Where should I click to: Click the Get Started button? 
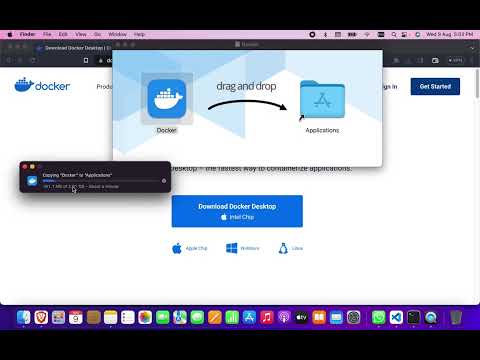pyautogui.click(x=435, y=86)
